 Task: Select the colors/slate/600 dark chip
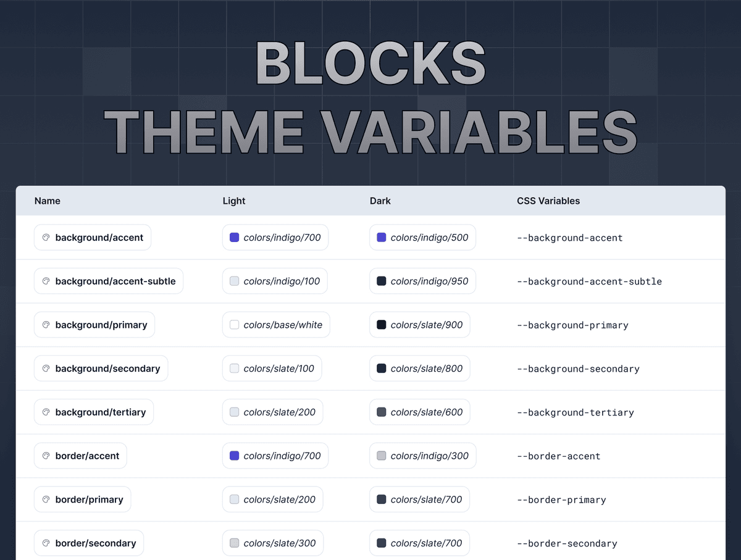(420, 412)
